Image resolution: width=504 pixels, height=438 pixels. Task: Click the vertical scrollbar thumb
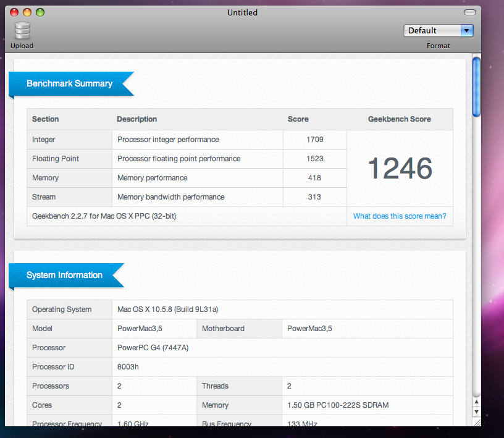[x=476, y=87]
